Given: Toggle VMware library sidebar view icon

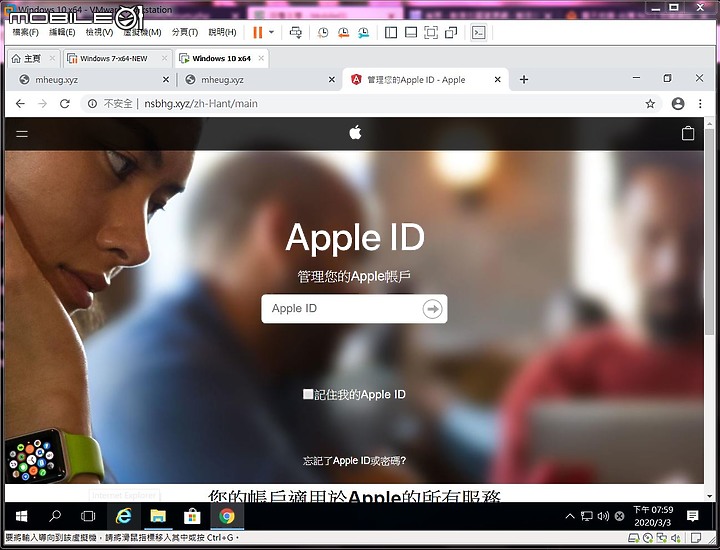Looking at the screenshot, I should tap(391, 32).
